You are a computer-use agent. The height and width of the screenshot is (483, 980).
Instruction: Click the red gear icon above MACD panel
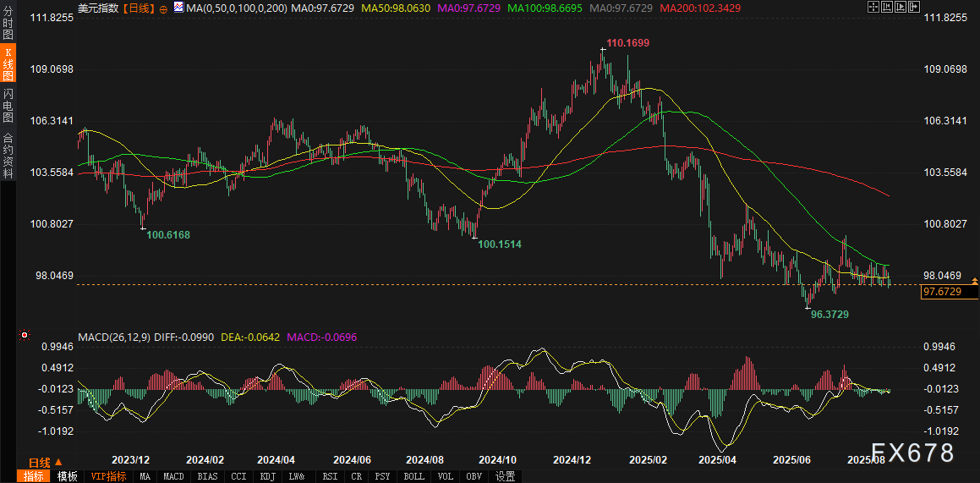pyautogui.click(x=25, y=334)
